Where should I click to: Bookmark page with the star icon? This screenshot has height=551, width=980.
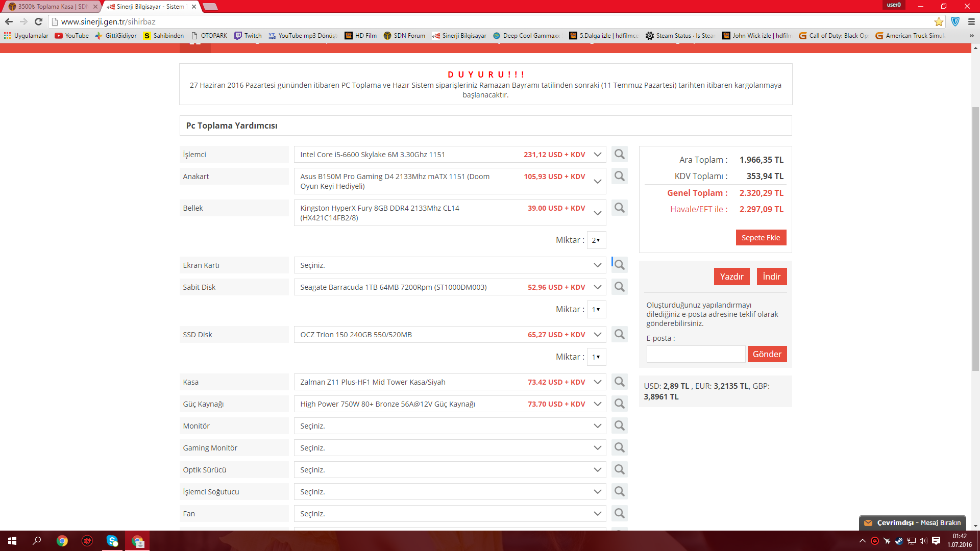(938, 21)
